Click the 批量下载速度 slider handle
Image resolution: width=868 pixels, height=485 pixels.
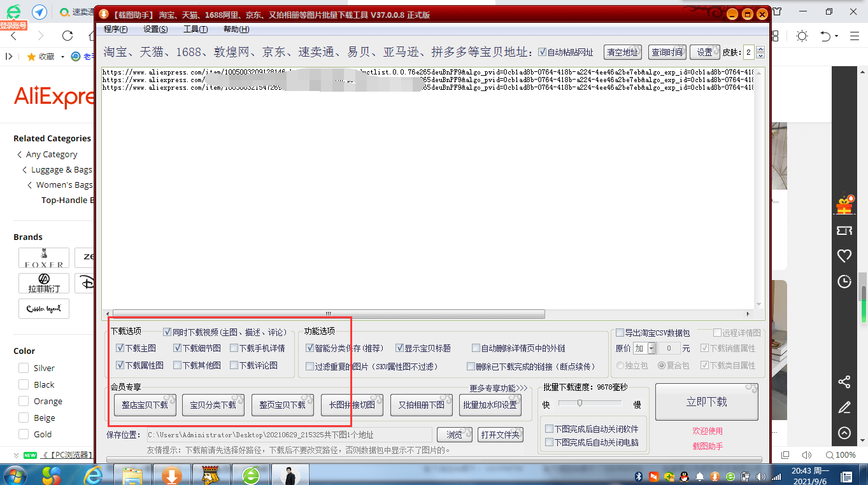[x=580, y=403]
